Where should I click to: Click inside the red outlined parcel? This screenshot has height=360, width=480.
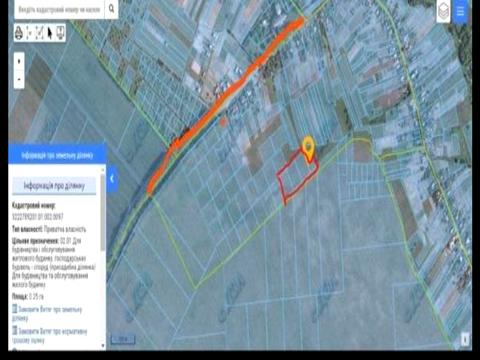click(x=296, y=177)
